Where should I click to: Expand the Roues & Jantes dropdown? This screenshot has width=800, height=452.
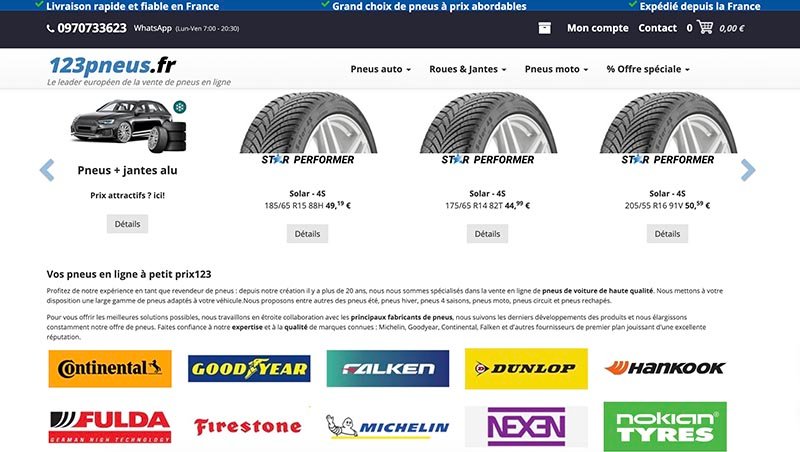(468, 69)
